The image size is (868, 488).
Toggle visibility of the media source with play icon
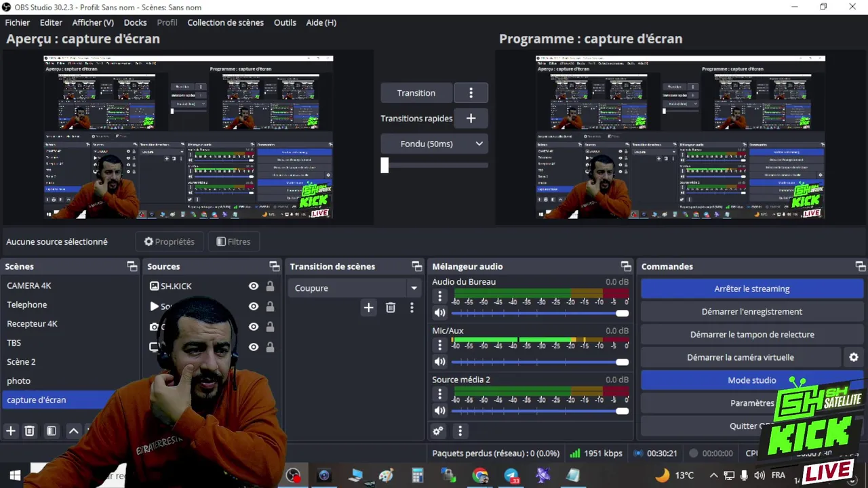(254, 306)
